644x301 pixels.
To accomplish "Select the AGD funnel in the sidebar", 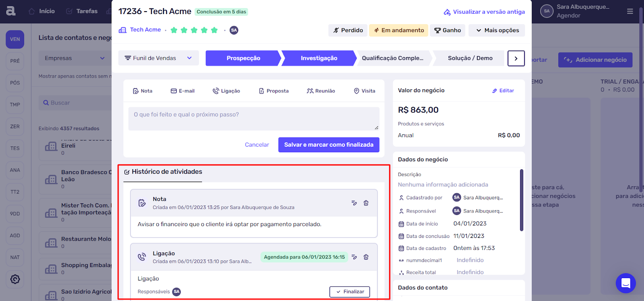I will (15, 235).
